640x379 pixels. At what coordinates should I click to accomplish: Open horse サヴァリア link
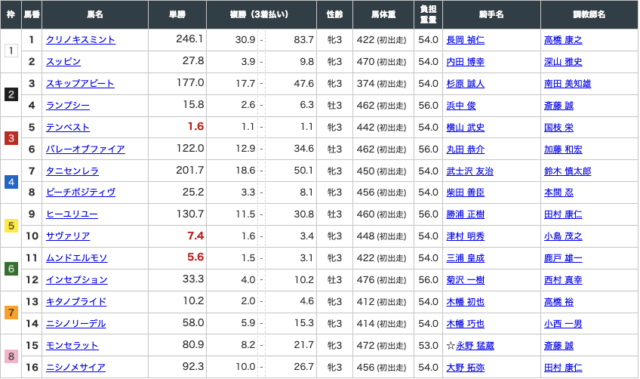click(x=68, y=236)
